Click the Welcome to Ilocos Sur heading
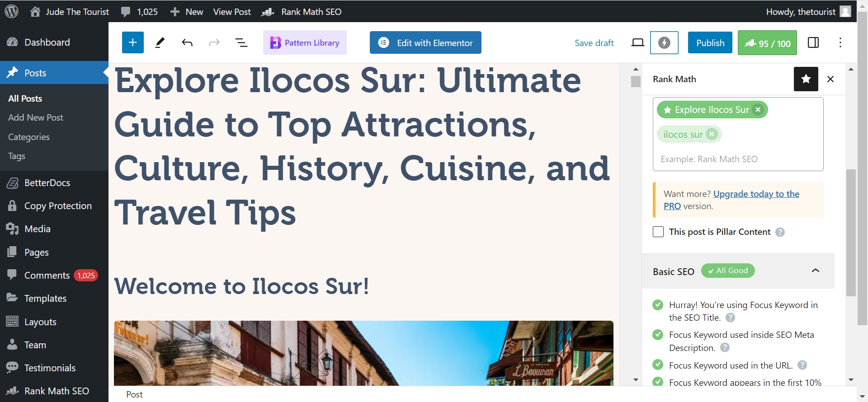The image size is (868, 402). click(242, 286)
